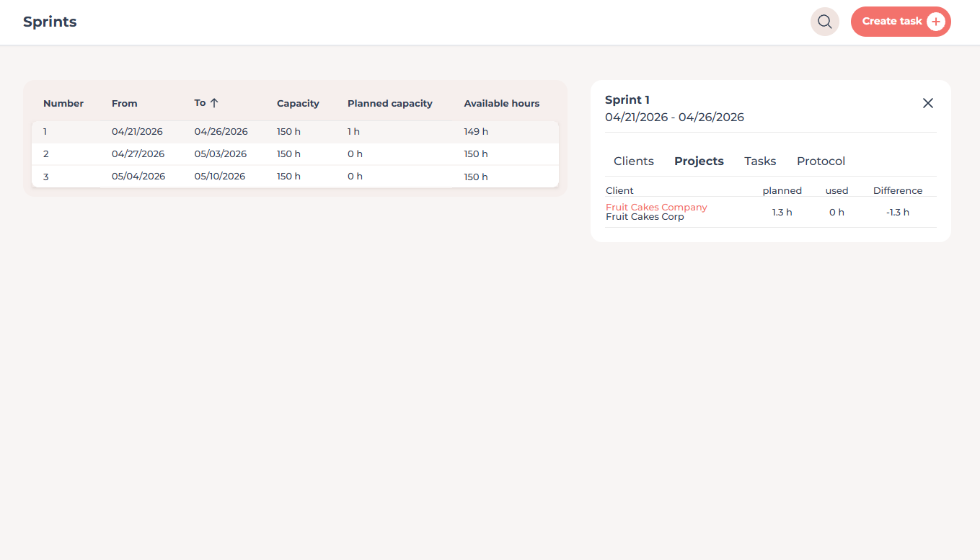
Task: Click the Fruit Cakes Corp text
Action: click(x=645, y=217)
